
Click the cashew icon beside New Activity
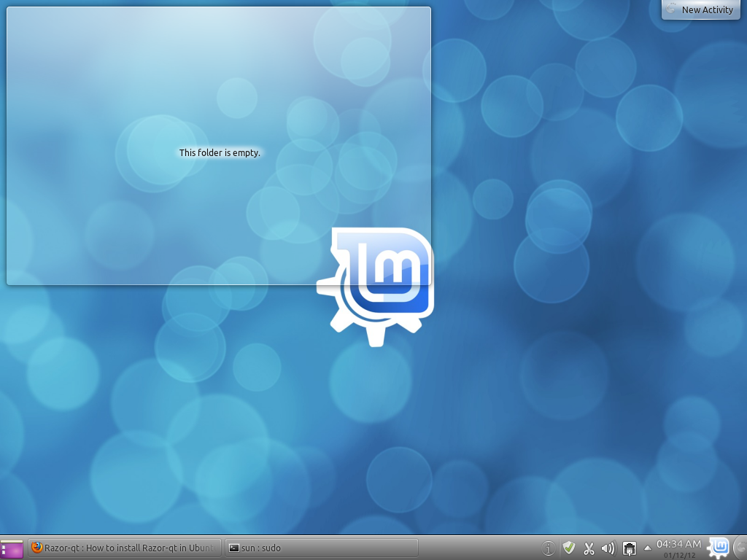click(x=671, y=9)
